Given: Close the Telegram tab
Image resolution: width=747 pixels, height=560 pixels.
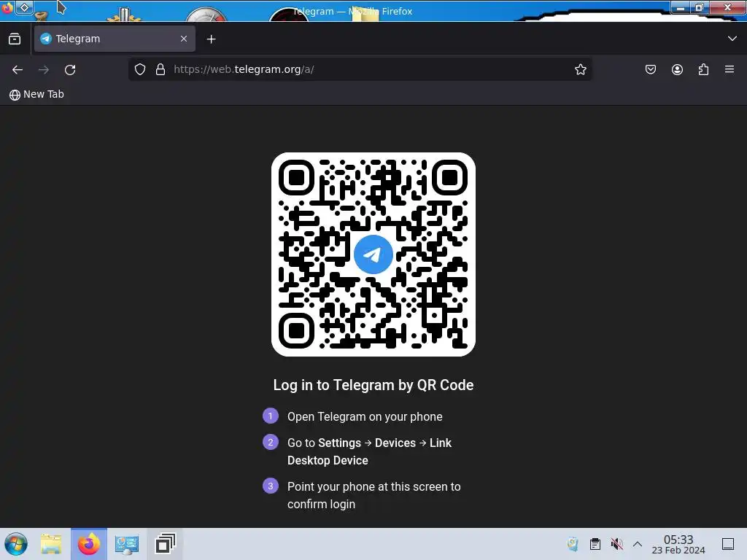Looking at the screenshot, I should (184, 39).
